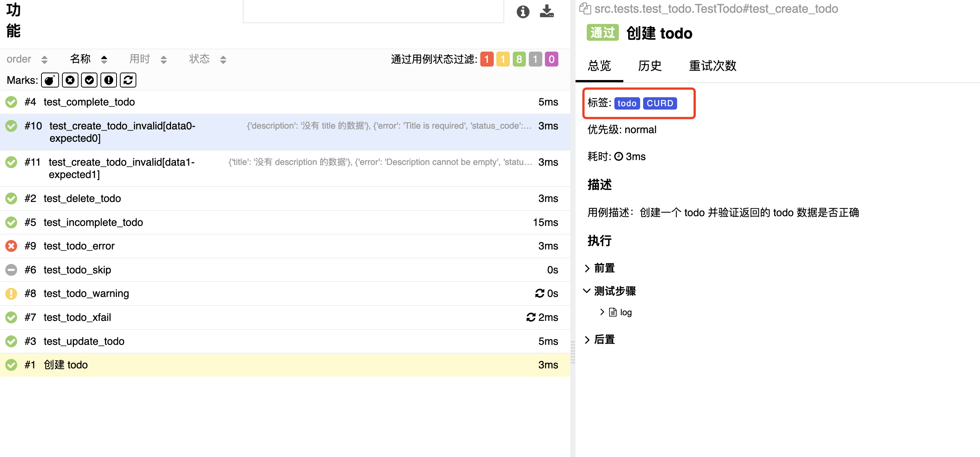
Task: Switch to the 历史 tab
Action: (649, 66)
